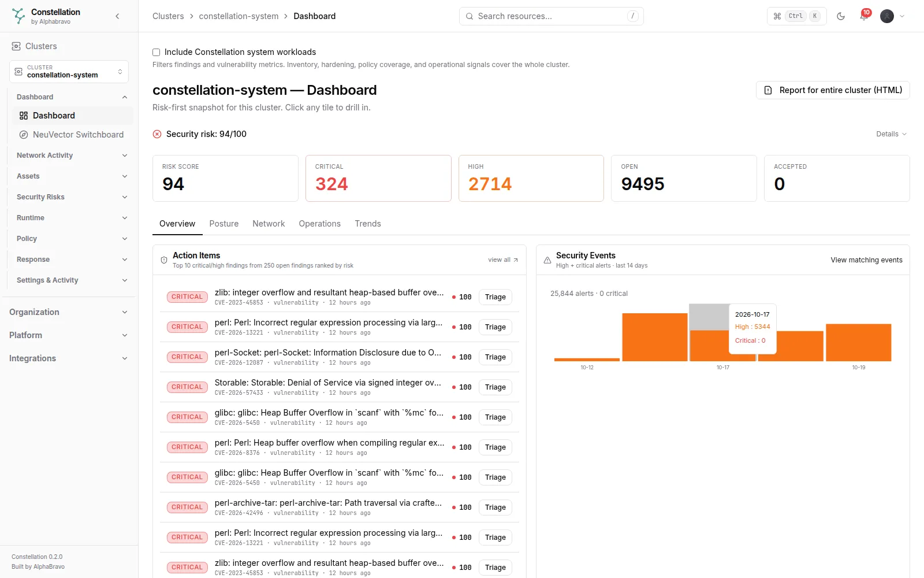Click the security risk red X icon

point(157,134)
